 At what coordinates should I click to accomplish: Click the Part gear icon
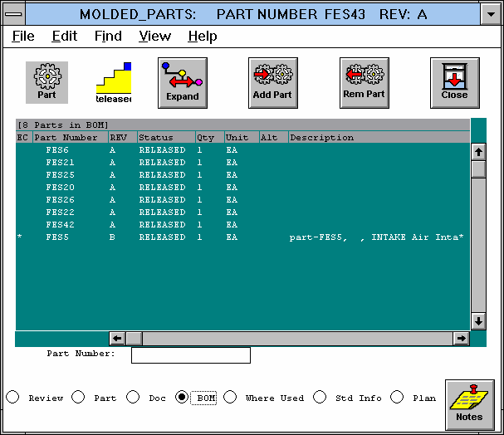click(46, 81)
